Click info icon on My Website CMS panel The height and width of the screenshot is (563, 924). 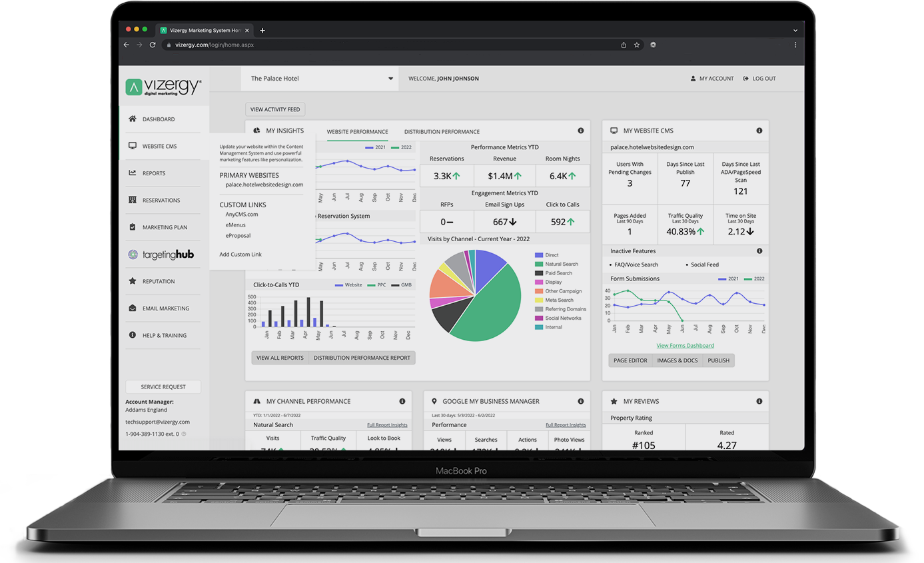pyautogui.click(x=759, y=131)
